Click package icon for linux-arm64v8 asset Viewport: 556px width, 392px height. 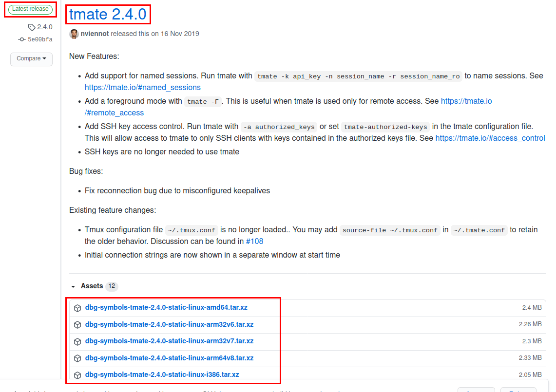(x=77, y=358)
